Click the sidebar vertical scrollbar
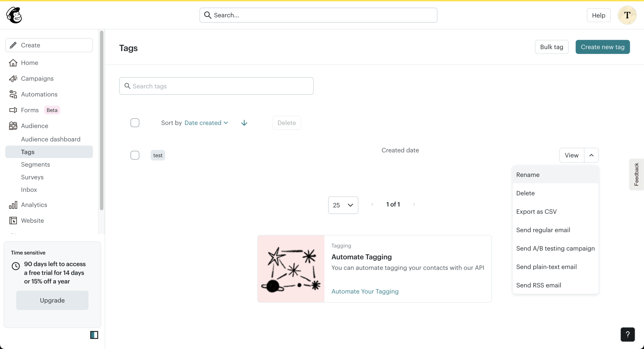Image resolution: width=644 pixels, height=349 pixels. click(102, 120)
